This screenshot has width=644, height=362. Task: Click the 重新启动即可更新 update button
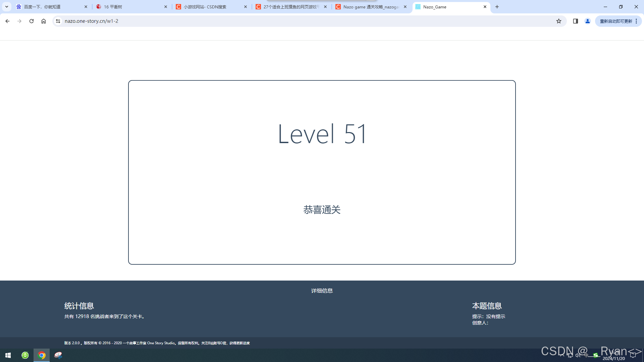pos(616,21)
